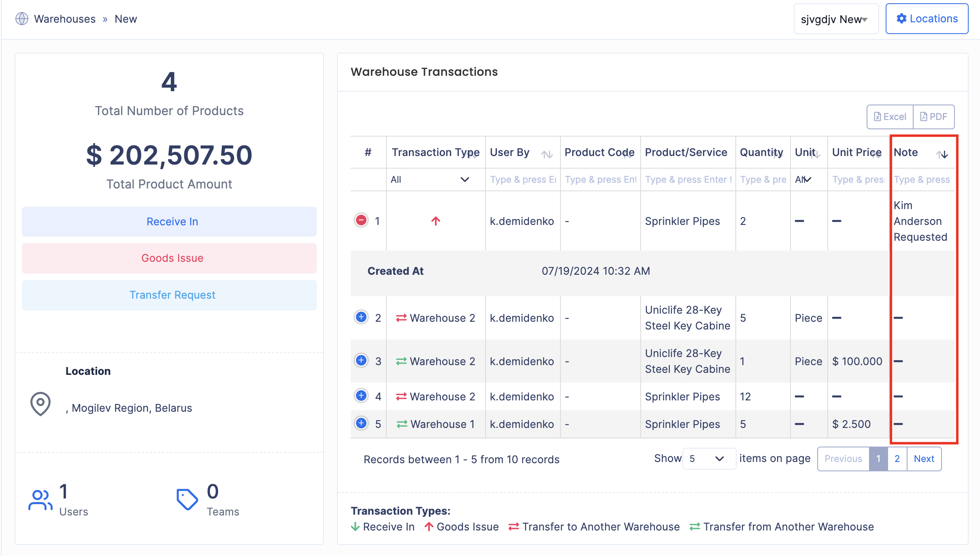Screen dimensions: 980x556
Task: Export the table to PDF
Action: point(934,117)
